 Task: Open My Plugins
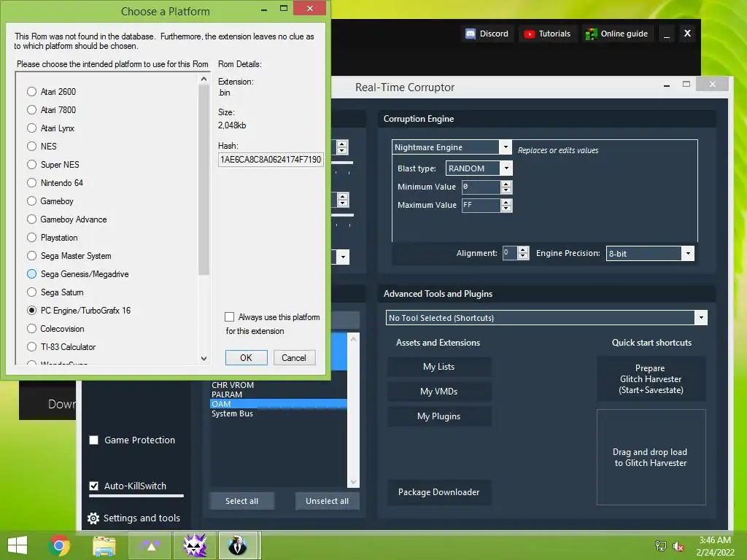click(x=438, y=416)
